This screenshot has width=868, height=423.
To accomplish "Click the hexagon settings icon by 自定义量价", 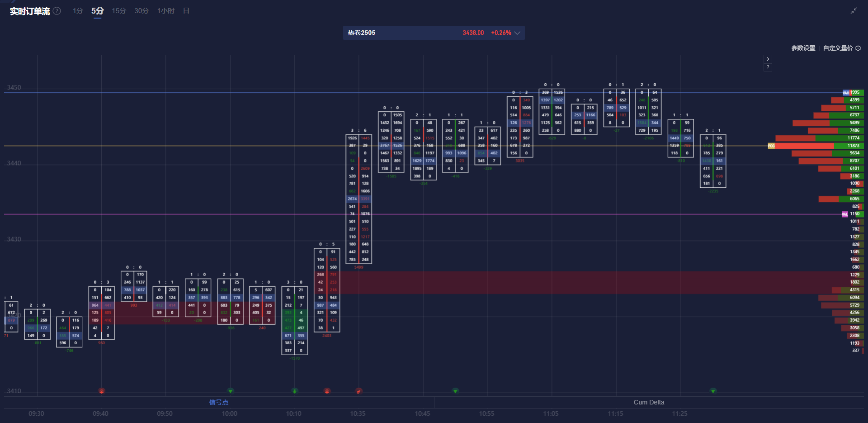I will coord(858,48).
